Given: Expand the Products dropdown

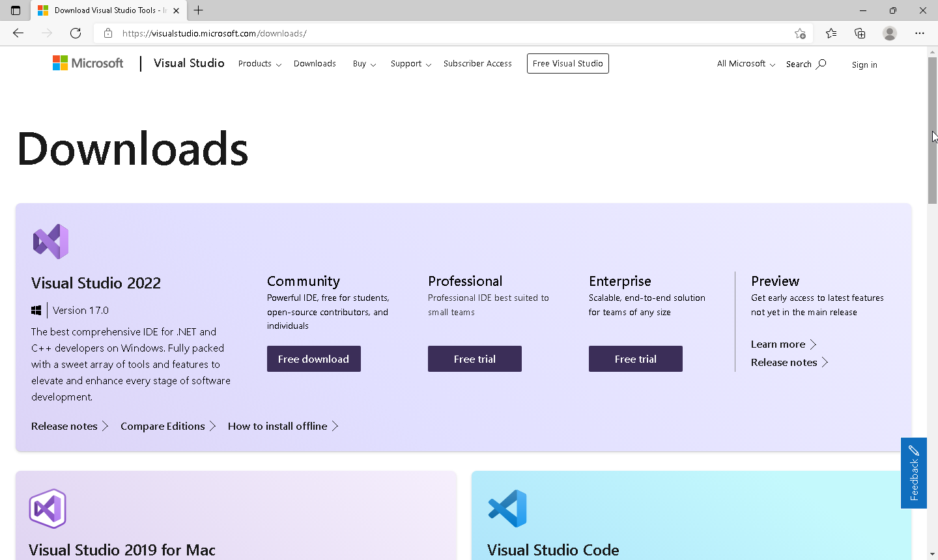Looking at the screenshot, I should (x=259, y=64).
